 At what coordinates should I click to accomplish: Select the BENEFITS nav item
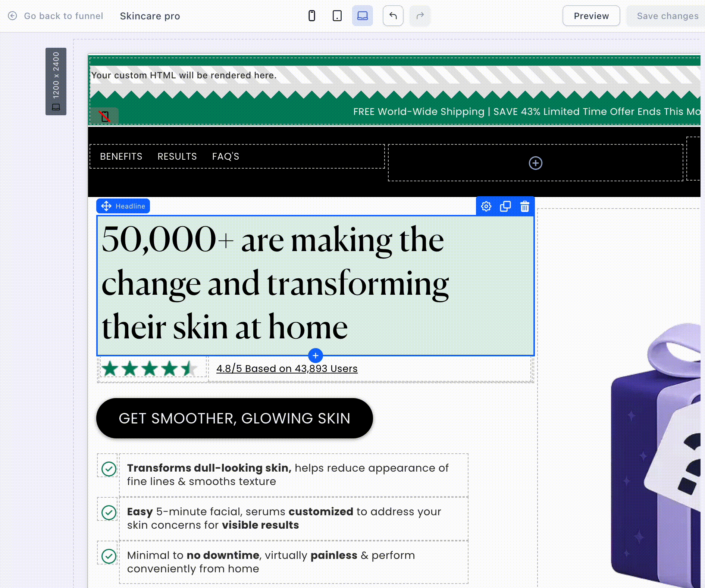click(121, 156)
